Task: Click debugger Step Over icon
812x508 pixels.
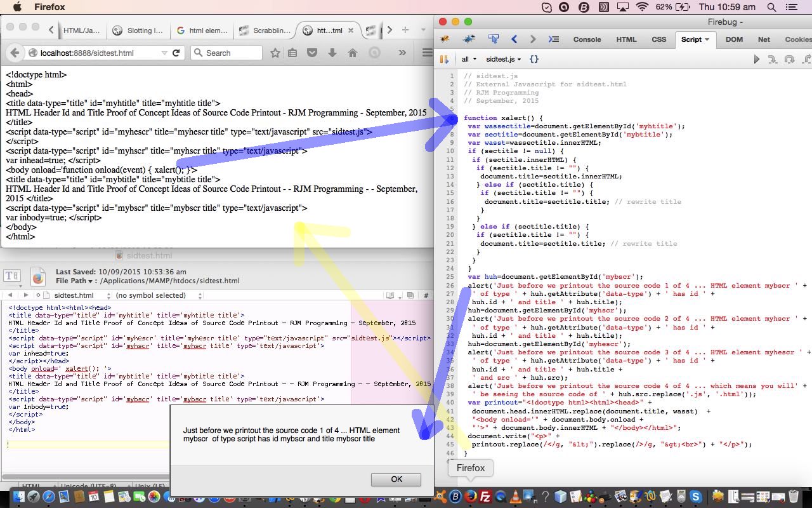Action: pos(789,59)
